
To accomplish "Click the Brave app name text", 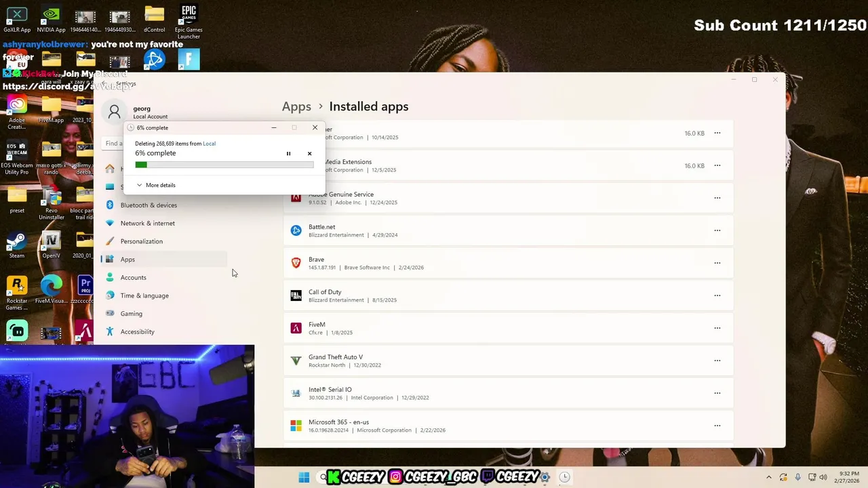I will (x=316, y=260).
